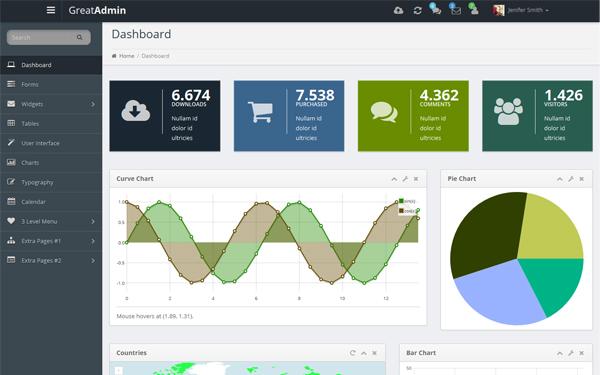The image size is (600, 375).
Task: Reload the Countries panel
Action: tap(352, 353)
